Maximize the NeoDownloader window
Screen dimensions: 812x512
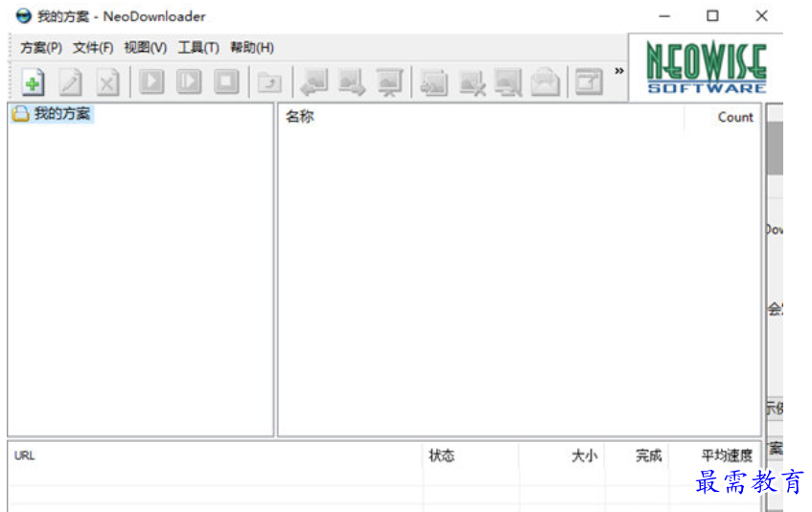pyautogui.click(x=712, y=16)
